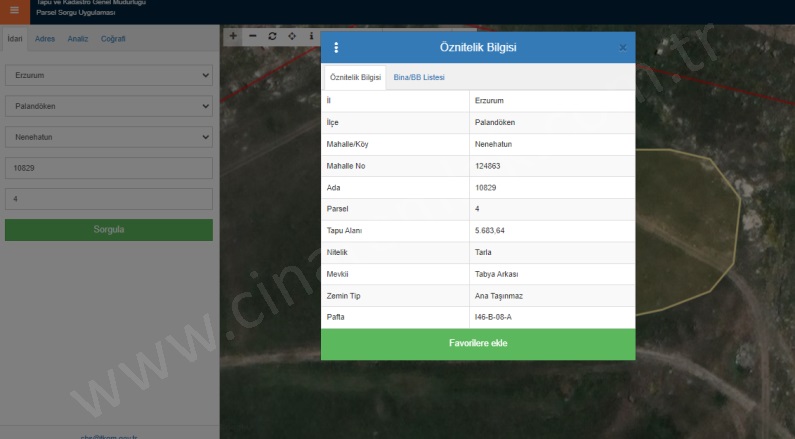The image size is (795, 439).
Task: Open the orange hamburger menu
Action: tap(14, 11)
